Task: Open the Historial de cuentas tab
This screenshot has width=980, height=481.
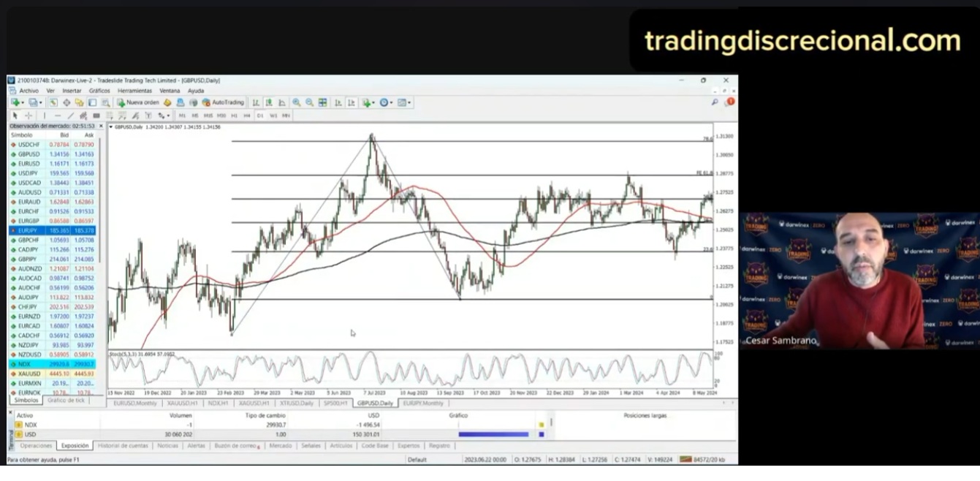Action: [x=123, y=445]
